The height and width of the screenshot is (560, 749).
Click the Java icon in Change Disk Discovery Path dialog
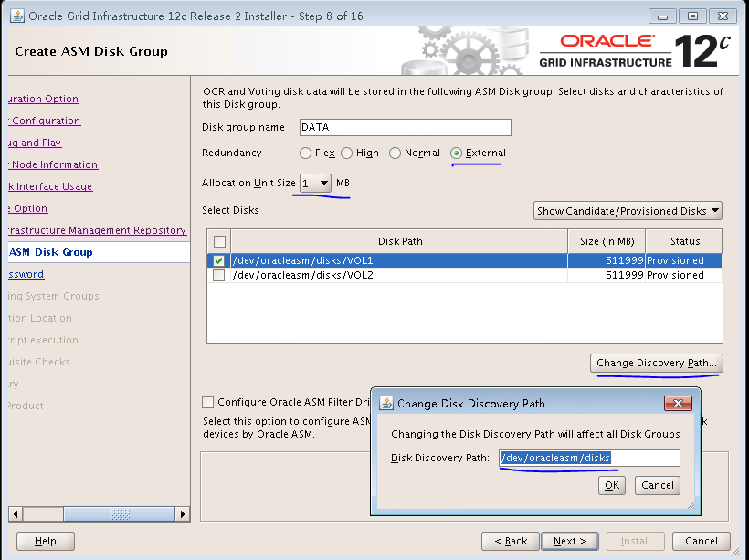click(386, 403)
